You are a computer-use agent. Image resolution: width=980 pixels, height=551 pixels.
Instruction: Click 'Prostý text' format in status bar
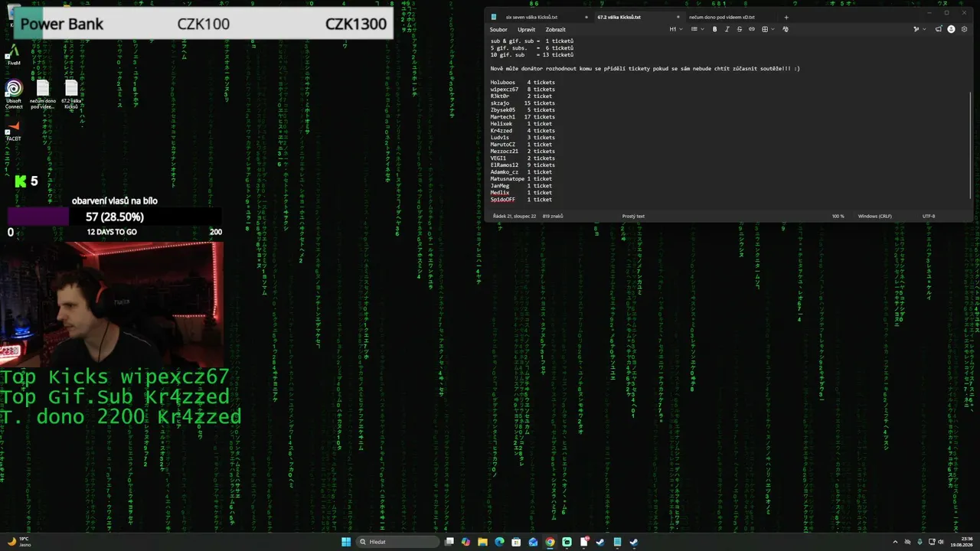[633, 216]
